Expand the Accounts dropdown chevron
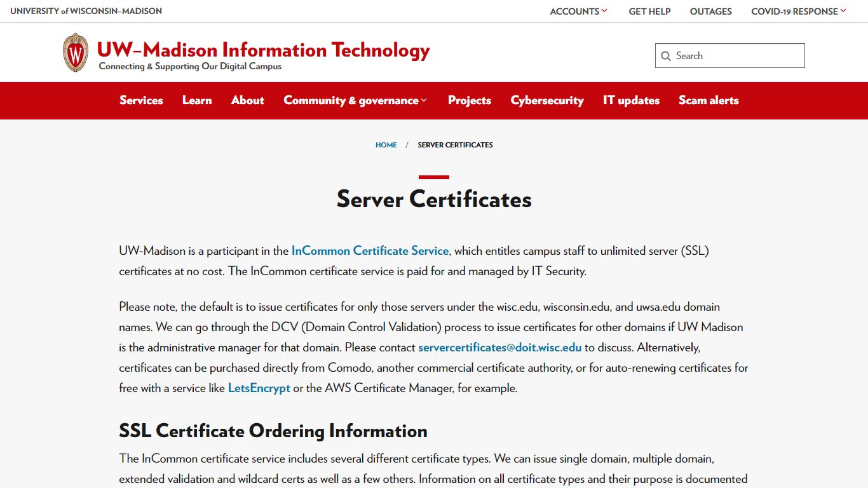Image resolution: width=868 pixels, height=488 pixels. 604,11
